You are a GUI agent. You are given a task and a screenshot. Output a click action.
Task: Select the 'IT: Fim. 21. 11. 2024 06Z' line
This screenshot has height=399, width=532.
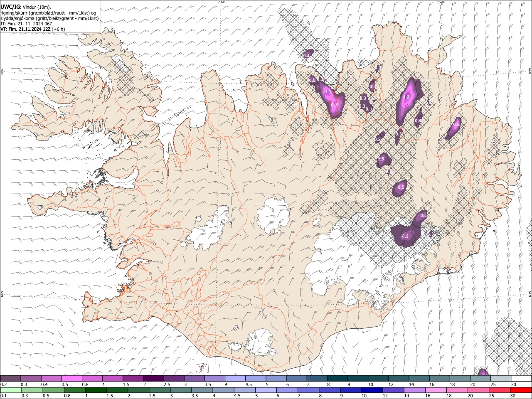click(x=26, y=24)
